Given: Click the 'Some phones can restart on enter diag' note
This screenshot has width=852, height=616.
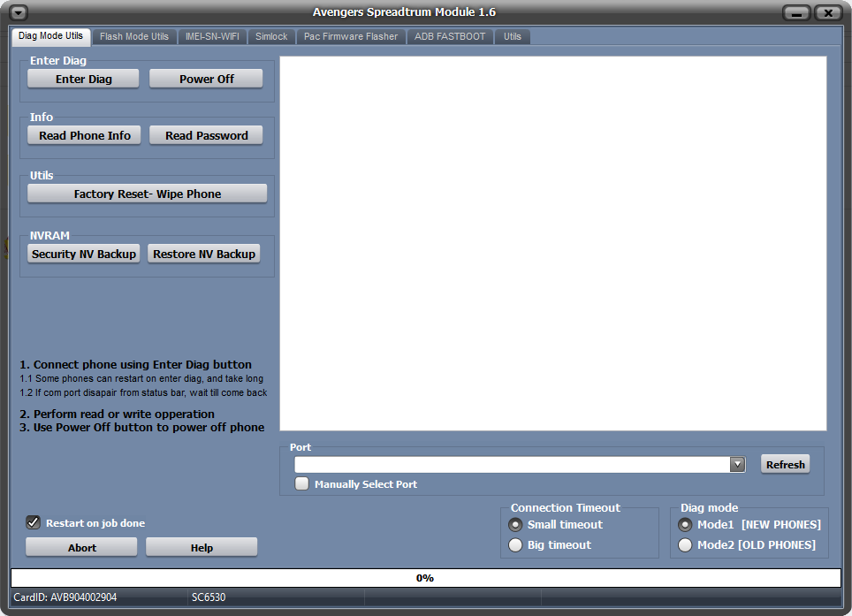Looking at the screenshot, I should coord(141,378).
